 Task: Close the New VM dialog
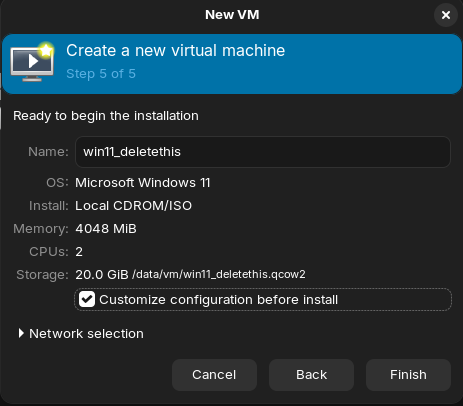click(x=446, y=15)
